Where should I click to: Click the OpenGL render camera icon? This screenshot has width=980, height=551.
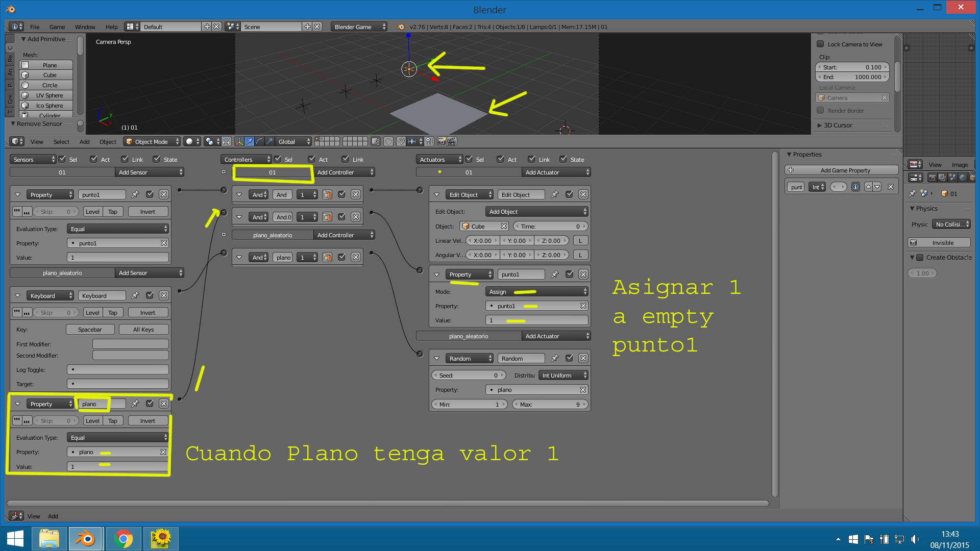[442, 141]
